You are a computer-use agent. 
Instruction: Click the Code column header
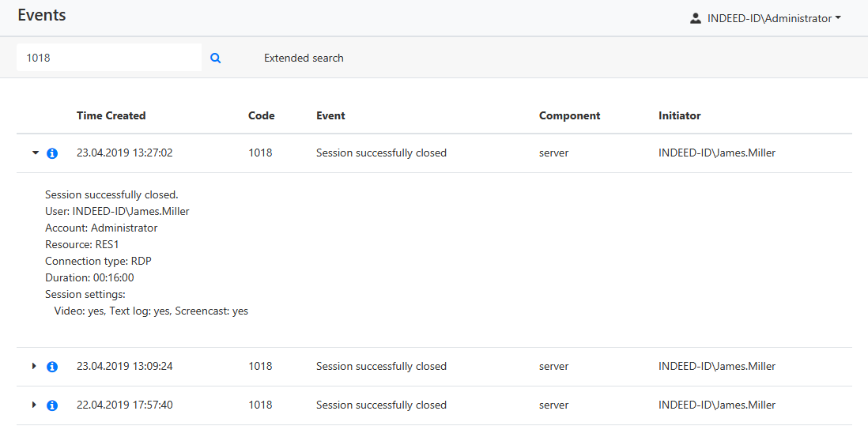261,115
